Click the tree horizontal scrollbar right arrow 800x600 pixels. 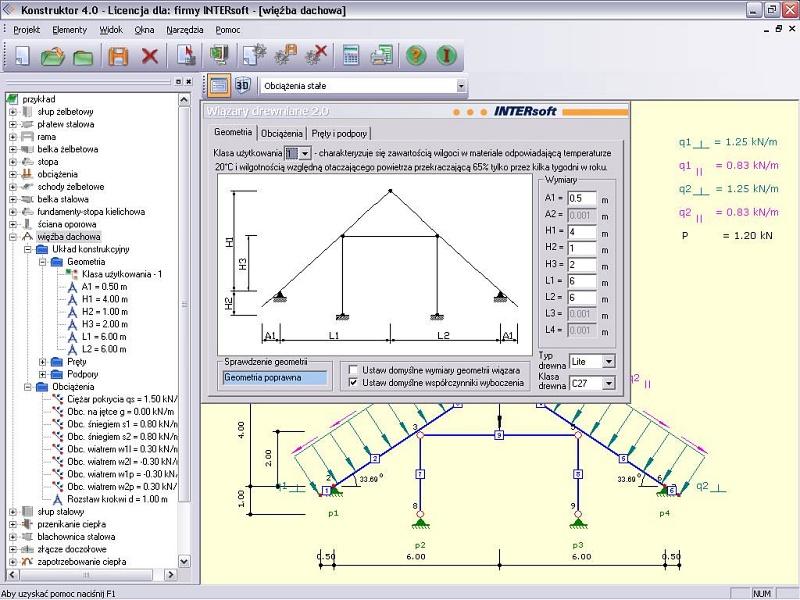[x=170, y=574]
